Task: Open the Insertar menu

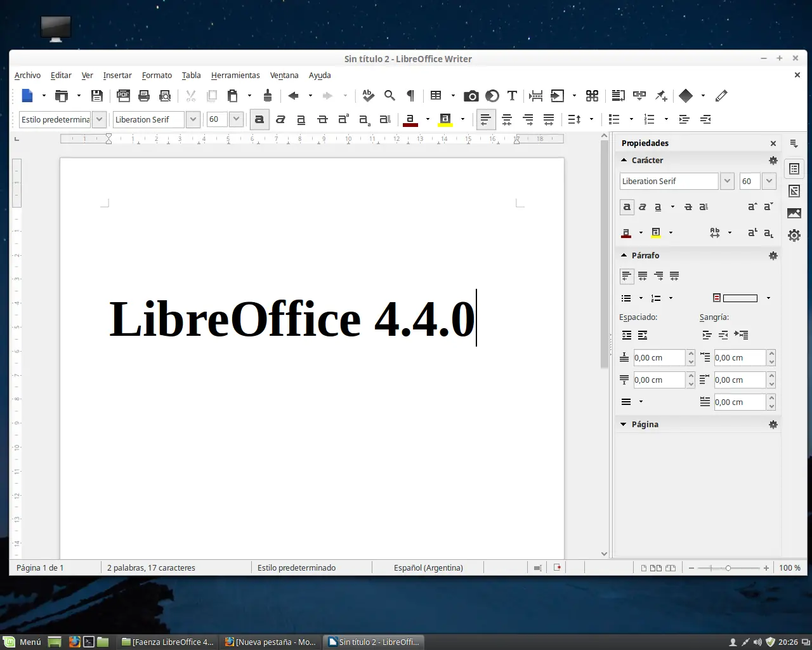Action: pos(117,75)
